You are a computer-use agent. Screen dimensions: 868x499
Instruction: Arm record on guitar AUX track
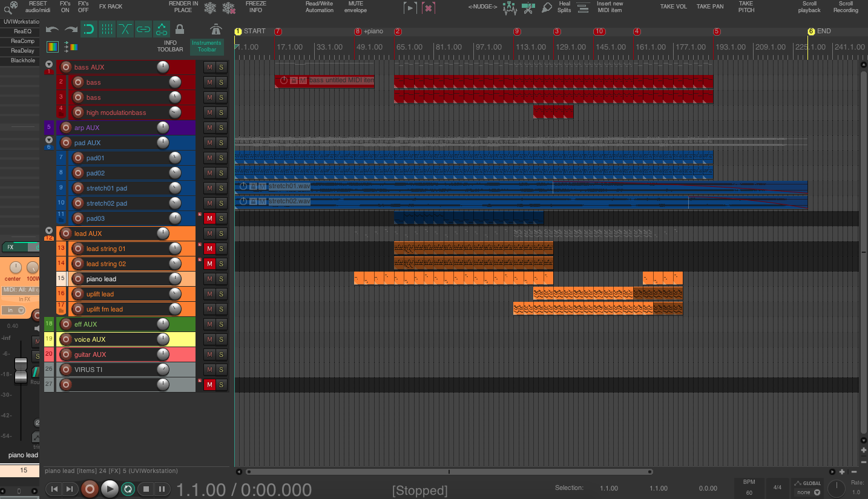66,354
